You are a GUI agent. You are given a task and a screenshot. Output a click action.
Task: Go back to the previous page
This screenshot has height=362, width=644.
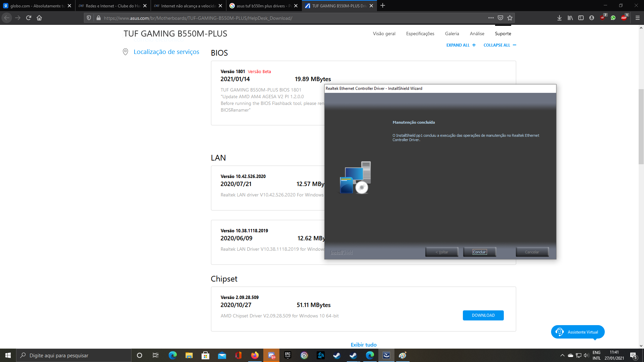[7, 18]
